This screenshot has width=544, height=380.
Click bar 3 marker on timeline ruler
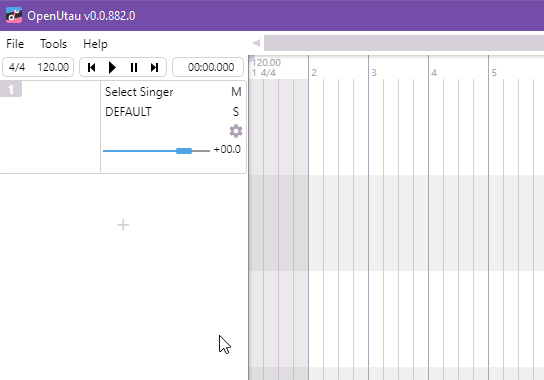[x=374, y=73]
